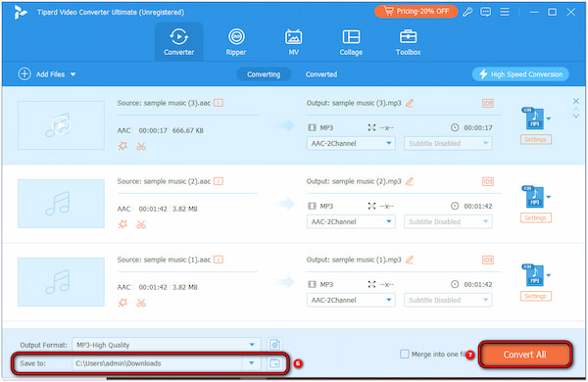588x382 pixels.
Task: Open the Collage module
Action: point(351,42)
